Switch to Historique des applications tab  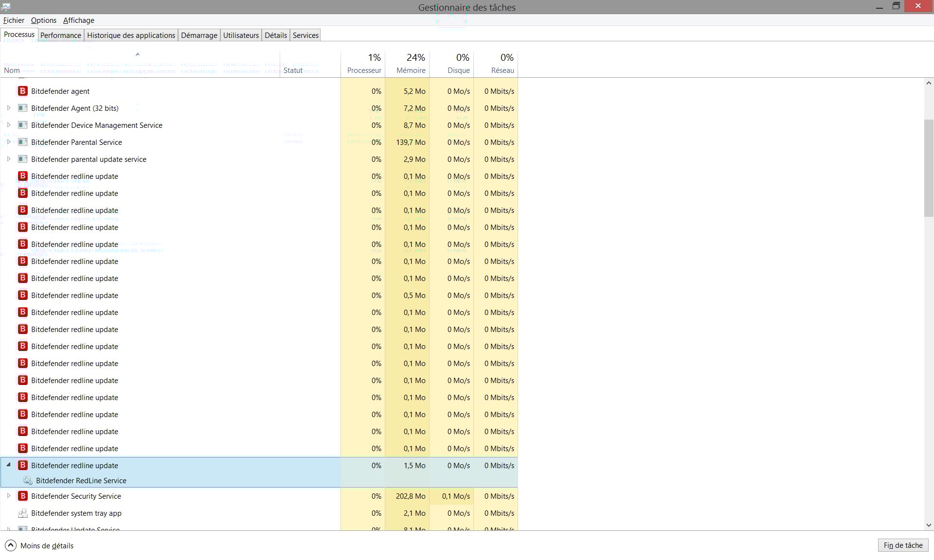[x=131, y=35]
